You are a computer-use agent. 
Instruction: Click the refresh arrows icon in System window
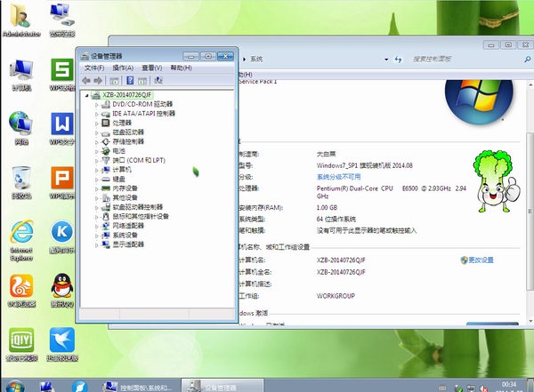[398, 60]
